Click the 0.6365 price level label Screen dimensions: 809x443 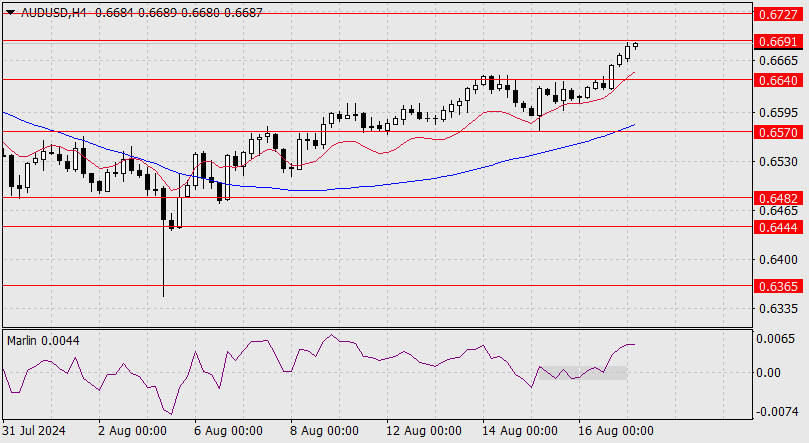(779, 286)
